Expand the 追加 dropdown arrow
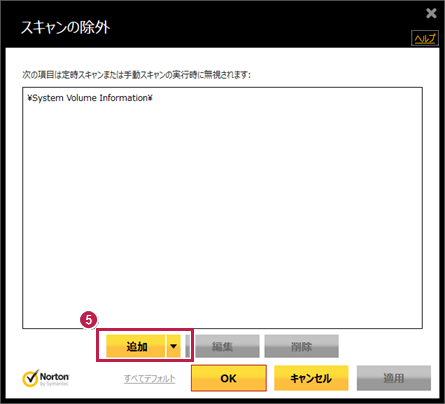 173,346
